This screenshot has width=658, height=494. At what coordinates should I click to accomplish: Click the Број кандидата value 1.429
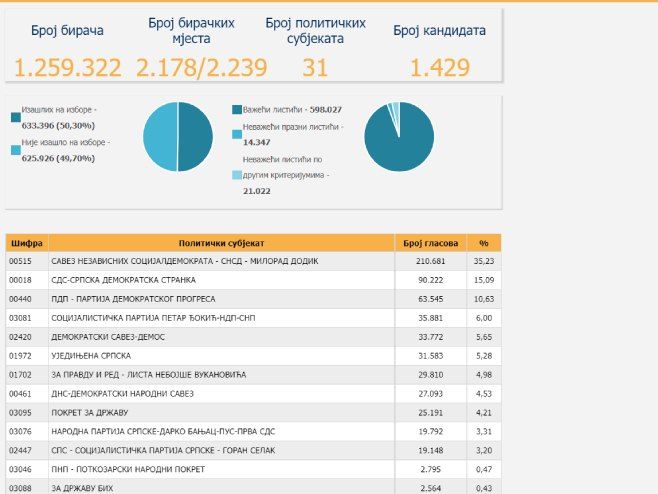440,68
